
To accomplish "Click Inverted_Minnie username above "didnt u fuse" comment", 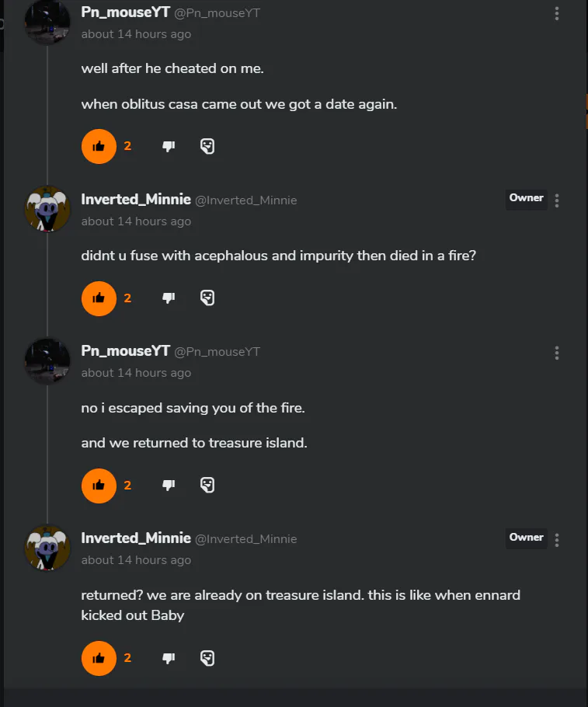I will 136,200.
